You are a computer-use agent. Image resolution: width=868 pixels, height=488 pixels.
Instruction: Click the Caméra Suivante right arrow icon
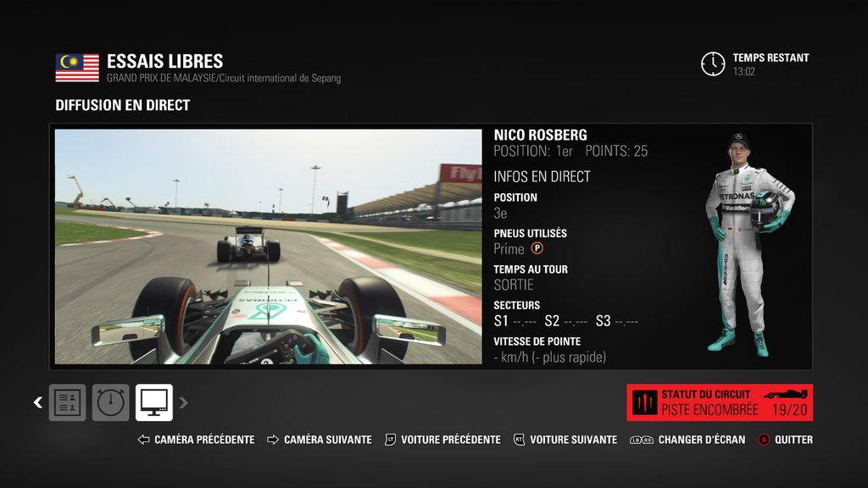coord(272,440)
